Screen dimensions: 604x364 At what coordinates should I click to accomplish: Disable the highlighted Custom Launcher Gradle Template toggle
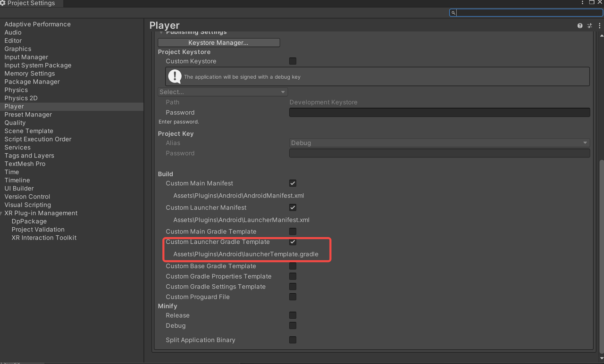[293, 241]
